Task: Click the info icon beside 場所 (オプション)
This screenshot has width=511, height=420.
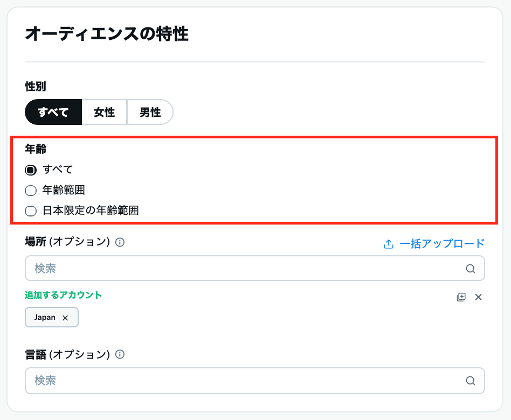Action: point(120,242)
